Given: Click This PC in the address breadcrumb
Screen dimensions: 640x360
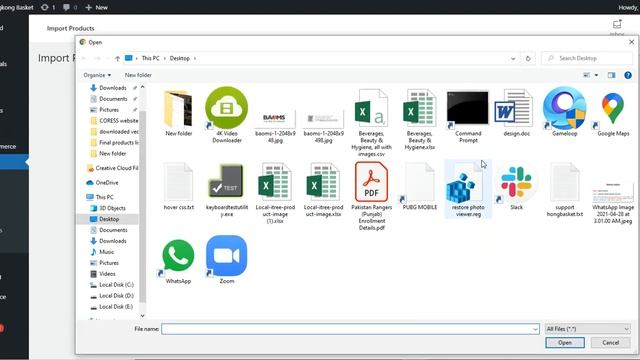Looking at the screenshot, I should (151, 58).
